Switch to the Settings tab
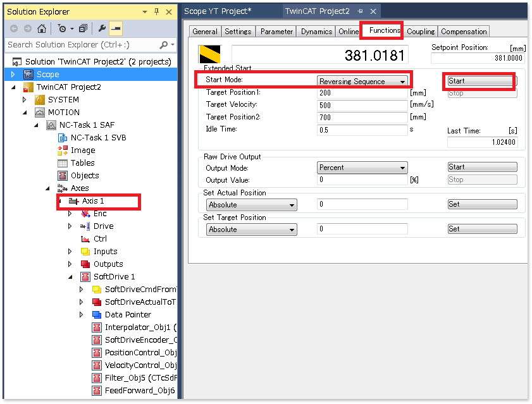This screenshot has height=404, width=532. (x=238, y=32)
